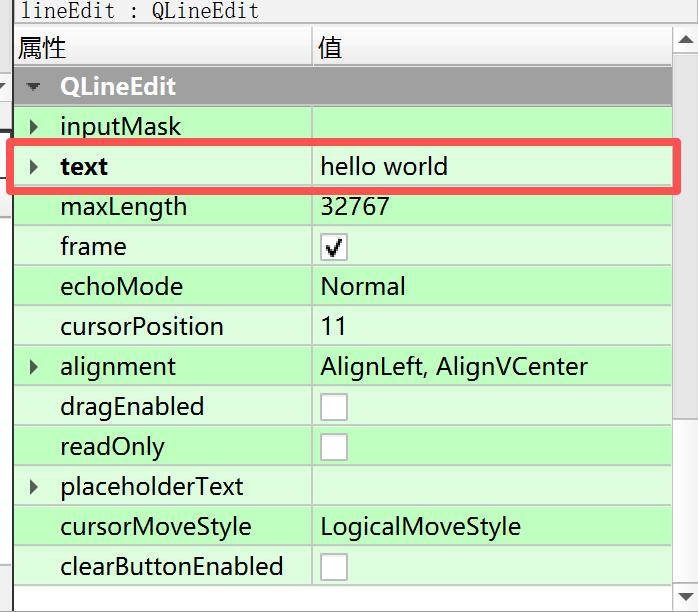
Task: Expand the placeholderText property
Action: [33, 487]
